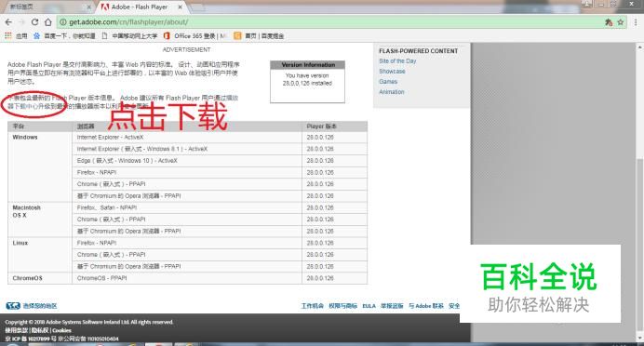The height and width of the screenshot is (346, 644).
Task: Click the 'FLASH-POWERED CONTENT' heading
Action: pos(418,51)
